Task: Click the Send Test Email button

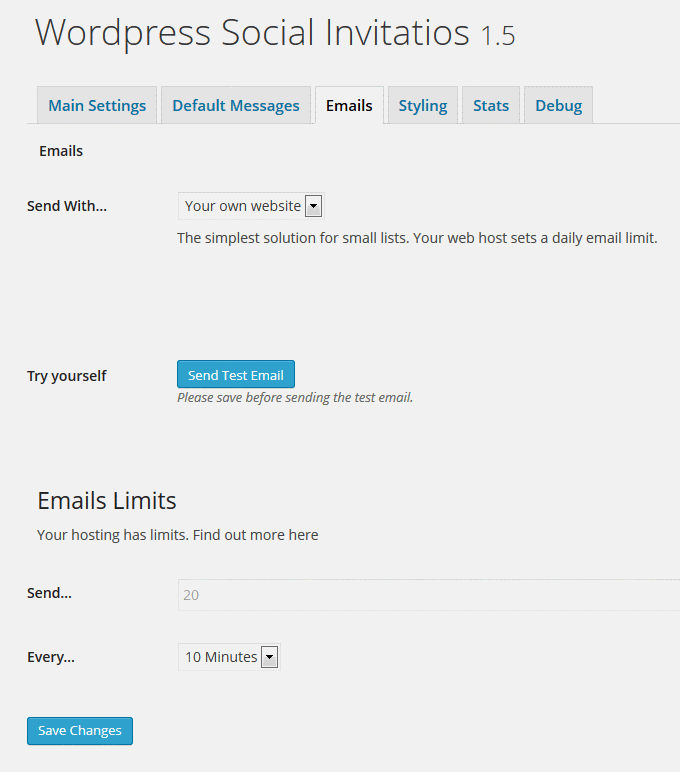Action: [236, 374]
